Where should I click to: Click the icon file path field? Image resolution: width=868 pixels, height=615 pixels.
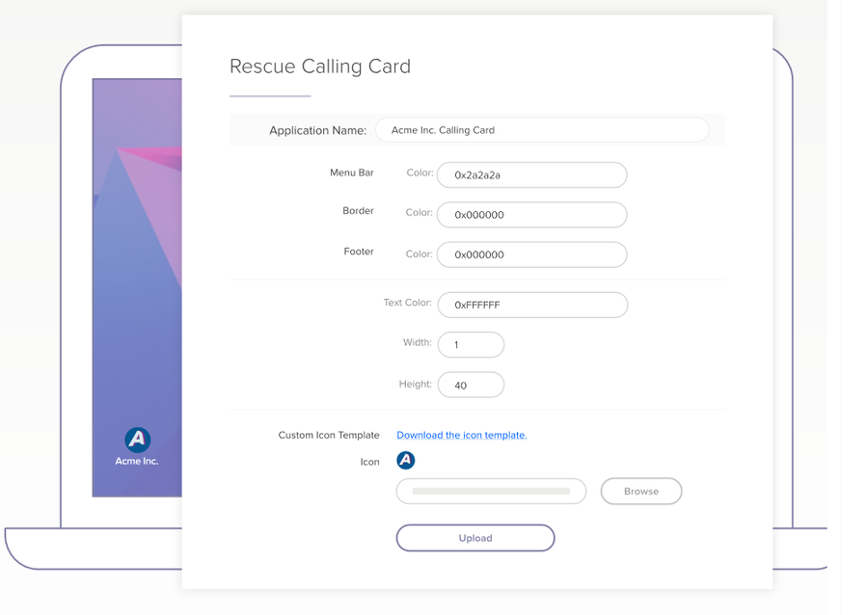(x=491, y=492)
